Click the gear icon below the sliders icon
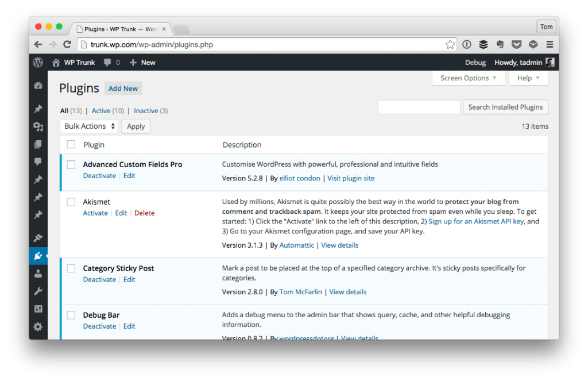Screen dimensions: 588x381 (38, 326)
